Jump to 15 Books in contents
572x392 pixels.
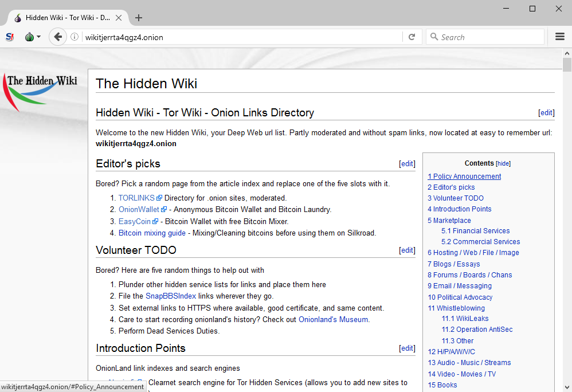tap(442, 385)
